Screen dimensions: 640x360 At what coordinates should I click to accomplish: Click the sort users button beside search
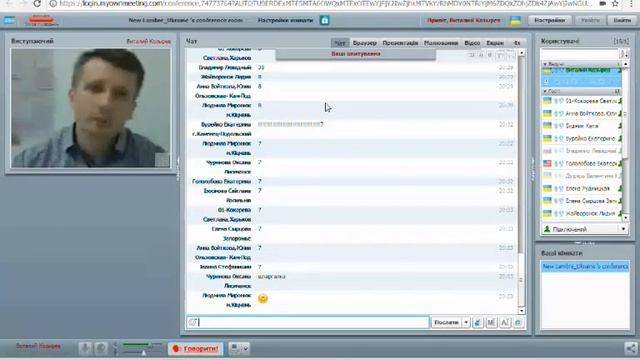click(x=624, y=54)
